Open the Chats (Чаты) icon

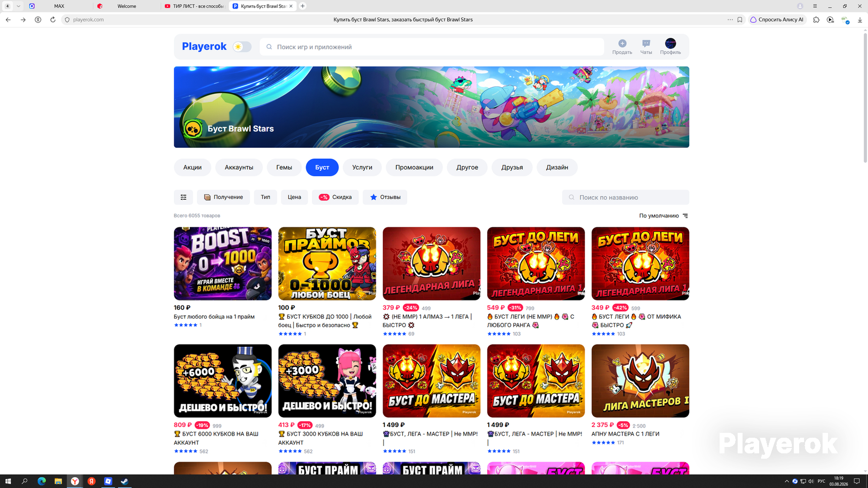tap(646, 43)
